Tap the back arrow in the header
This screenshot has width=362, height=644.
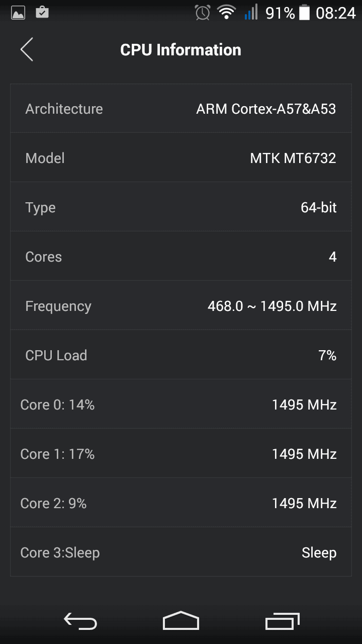(27, 50)
